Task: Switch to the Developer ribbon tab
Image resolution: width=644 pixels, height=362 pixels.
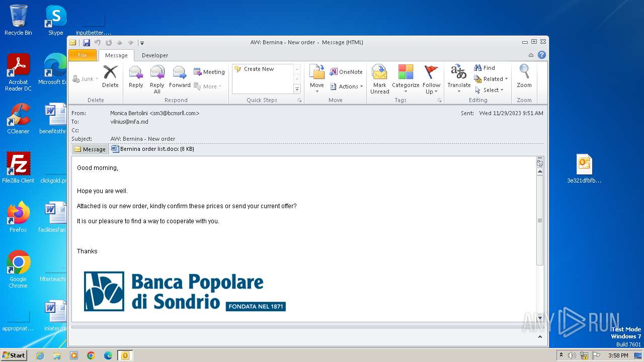Action: (x=155, y=55)
